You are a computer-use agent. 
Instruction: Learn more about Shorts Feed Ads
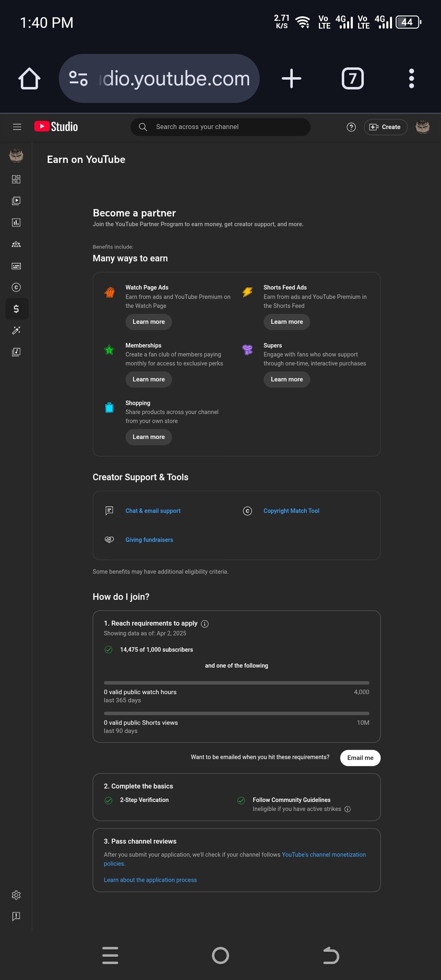pos(287,322)
